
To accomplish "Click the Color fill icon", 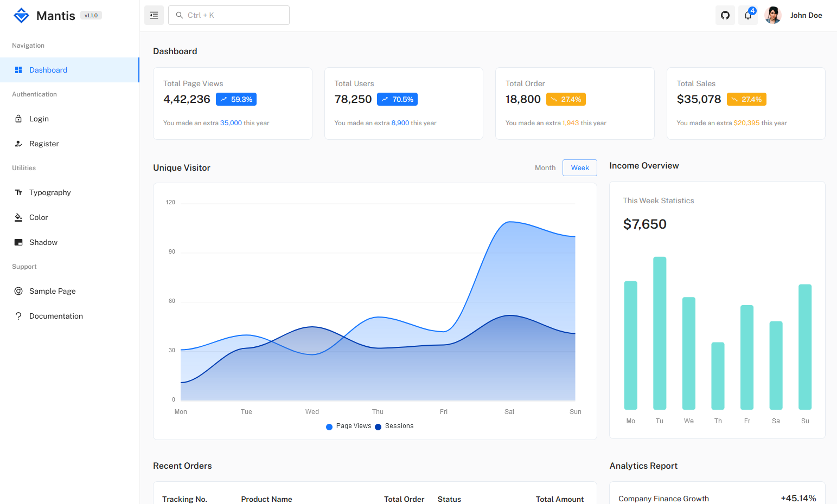I will [x=18, y=217].
